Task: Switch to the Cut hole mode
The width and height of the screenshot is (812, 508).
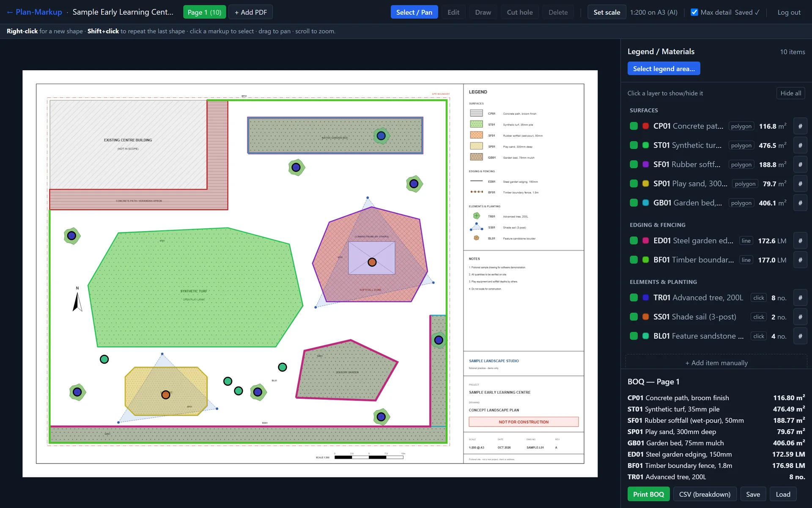Action: (519, 12)
